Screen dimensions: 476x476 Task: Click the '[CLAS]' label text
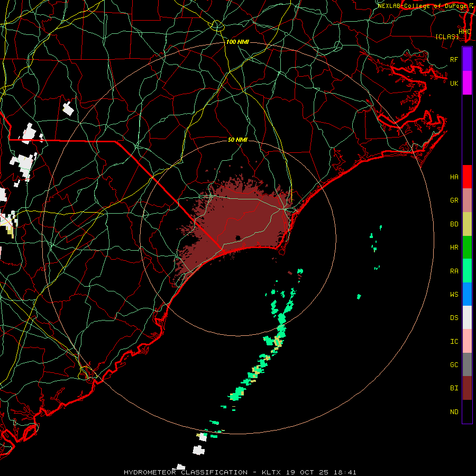click(447, 36)
